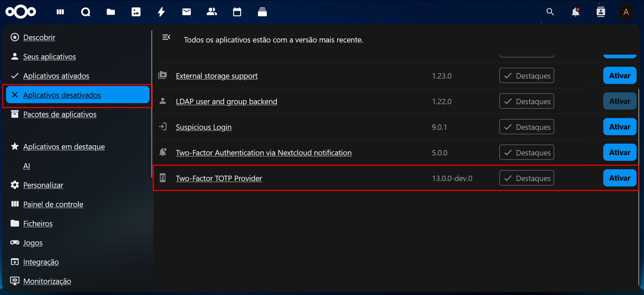The width and height of the screenshot is (644, 295).
Task: Open the Dashboard app icon in top bar
Action: tap(60, 12)
